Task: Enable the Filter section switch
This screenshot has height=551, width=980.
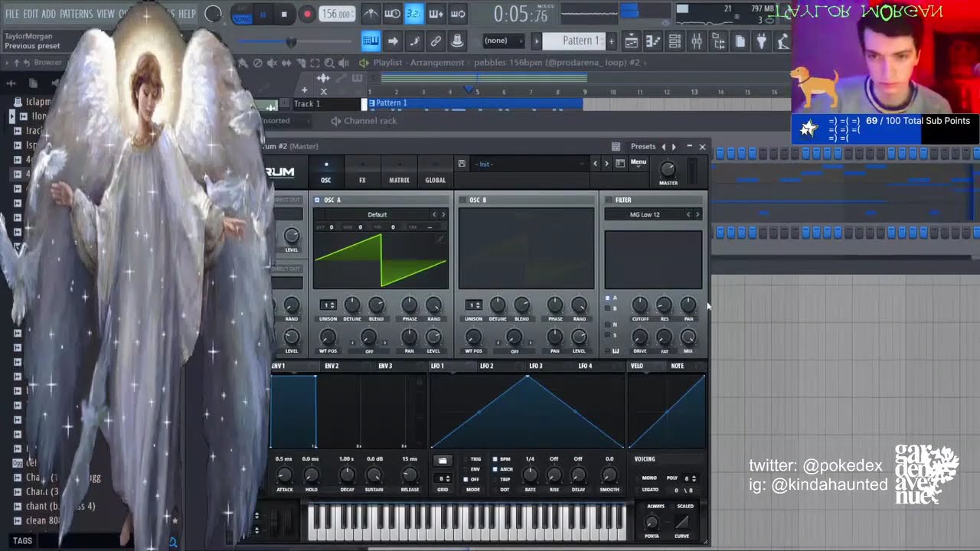Action: click(x=609, y=200)
